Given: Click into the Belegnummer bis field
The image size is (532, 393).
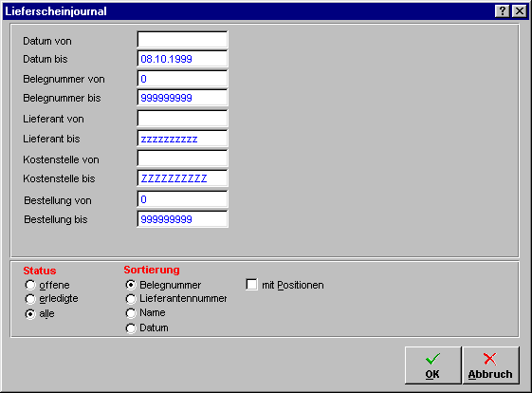Looking at the screenshot, I should [182, 98].
